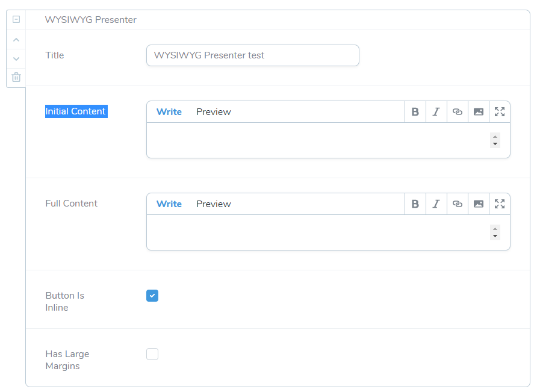Screen dimensions: 537x392
Task: Enable the Has Large Margins checkbox
Action: click(x=152, y=354)
